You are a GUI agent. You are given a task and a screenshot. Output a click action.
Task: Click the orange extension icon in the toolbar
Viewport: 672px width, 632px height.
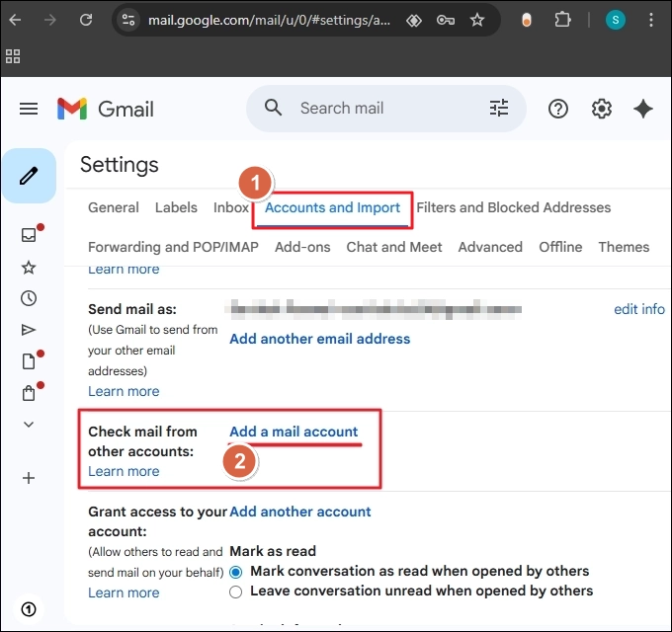coord(527,20)
